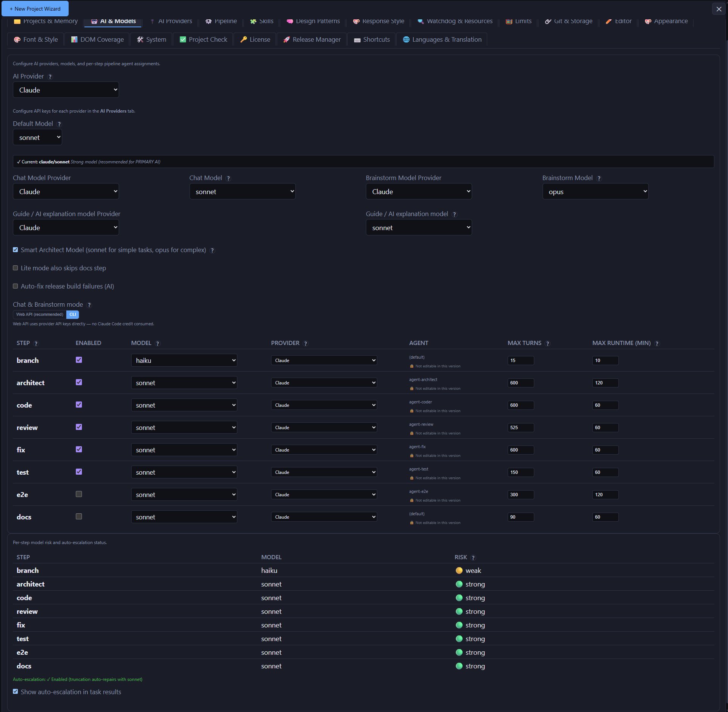Image resolution: width=728 pixels, height=712 pixels.
Task: Click help icon beside RISK header
Action: pos(473,558)
